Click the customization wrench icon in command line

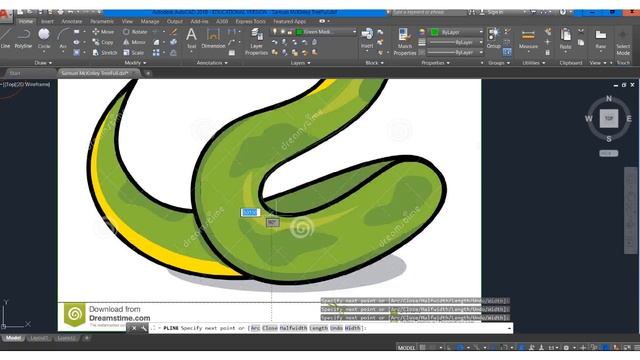tap(144, 328)
